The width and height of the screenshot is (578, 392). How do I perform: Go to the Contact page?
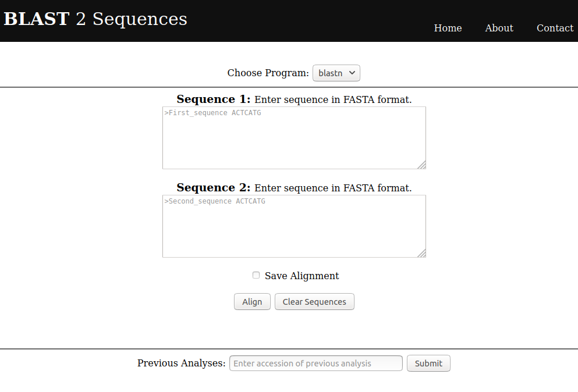point(555,28)
